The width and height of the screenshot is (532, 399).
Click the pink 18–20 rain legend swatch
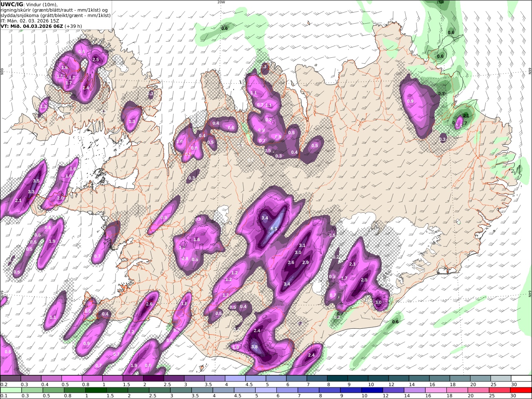(x=457, y=390)
